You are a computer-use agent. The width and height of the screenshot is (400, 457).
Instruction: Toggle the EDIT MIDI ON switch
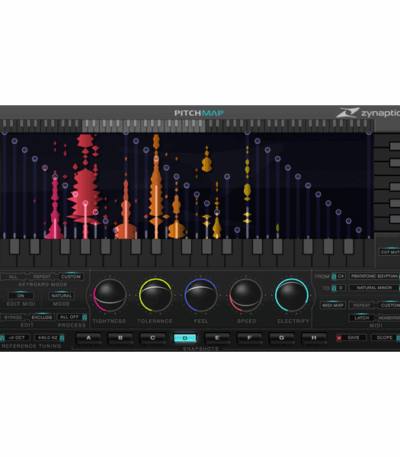[21, 296]
